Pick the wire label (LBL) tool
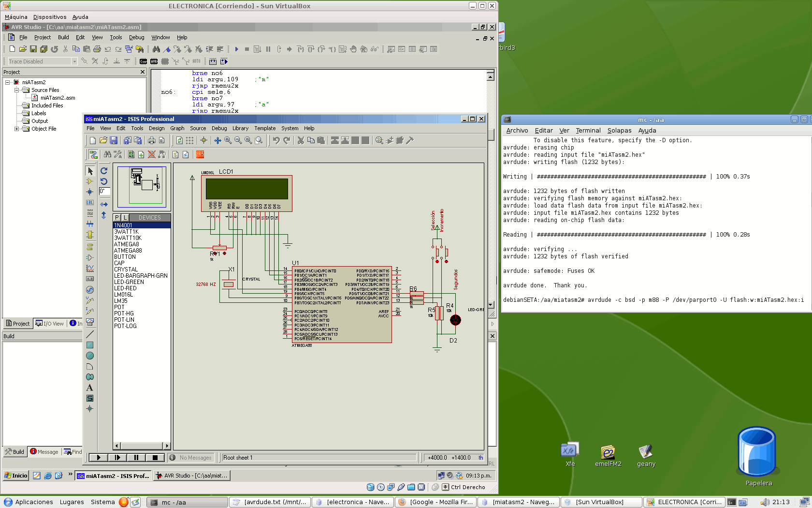The image size is (812, 508). click(90, 203)
